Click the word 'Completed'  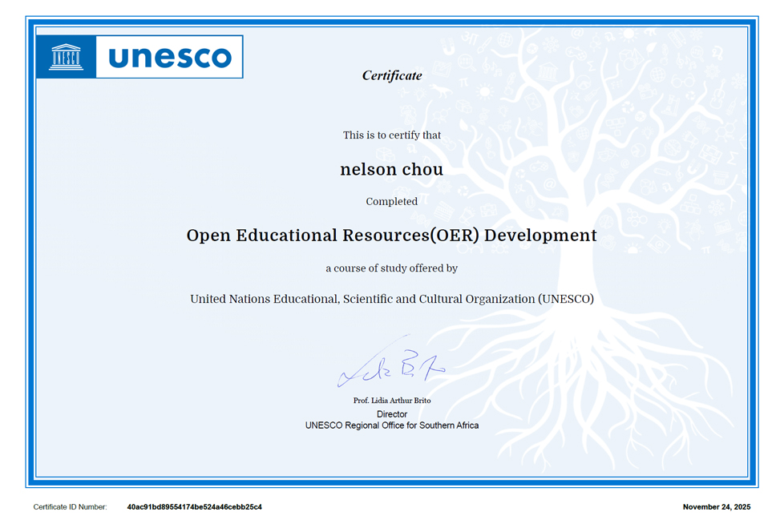coord(391,202)
